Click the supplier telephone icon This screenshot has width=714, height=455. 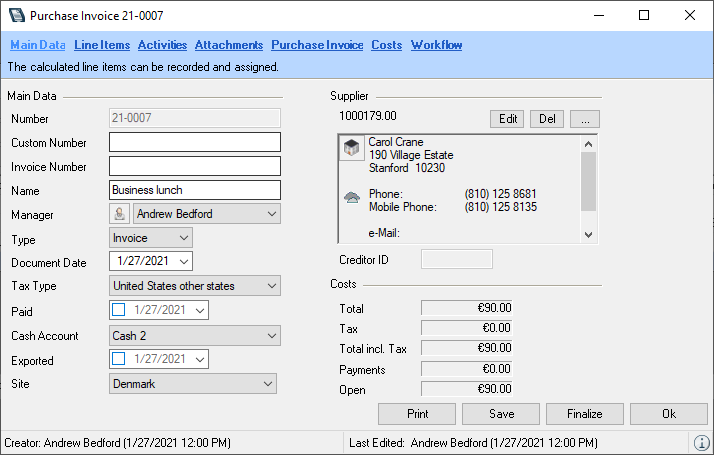tap(352, 199)
